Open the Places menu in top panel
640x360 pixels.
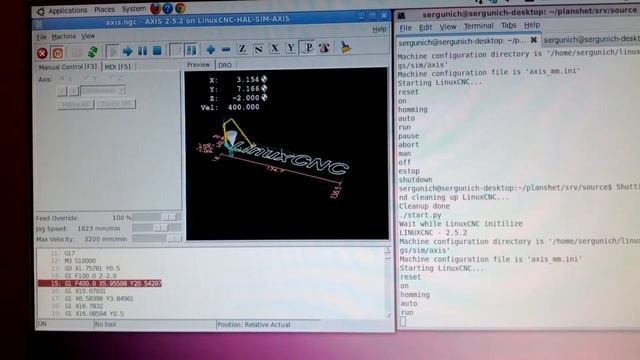(104, 9)
